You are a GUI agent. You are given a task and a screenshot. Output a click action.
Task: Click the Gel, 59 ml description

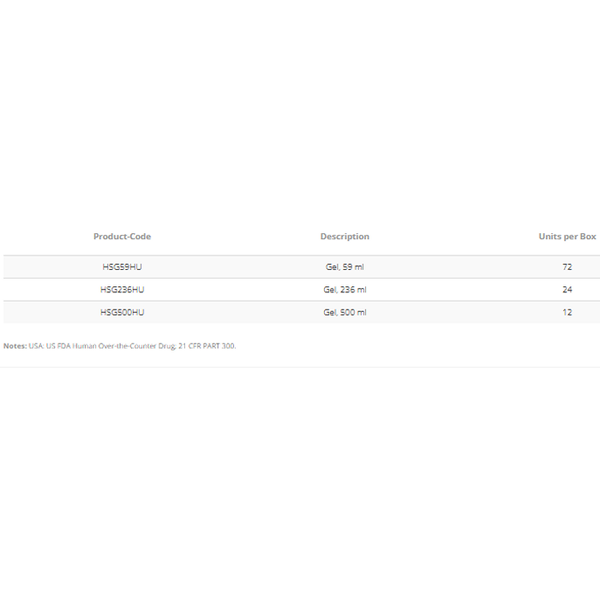[x=344, y=267]
